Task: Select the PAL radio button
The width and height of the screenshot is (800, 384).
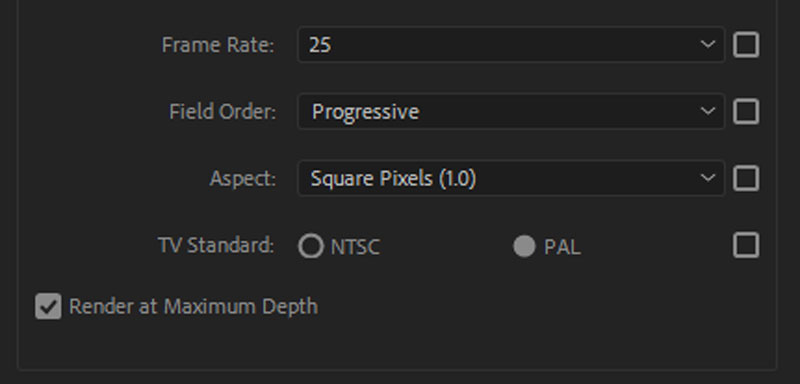Action: pyautogui.click(x=524, y=246)
